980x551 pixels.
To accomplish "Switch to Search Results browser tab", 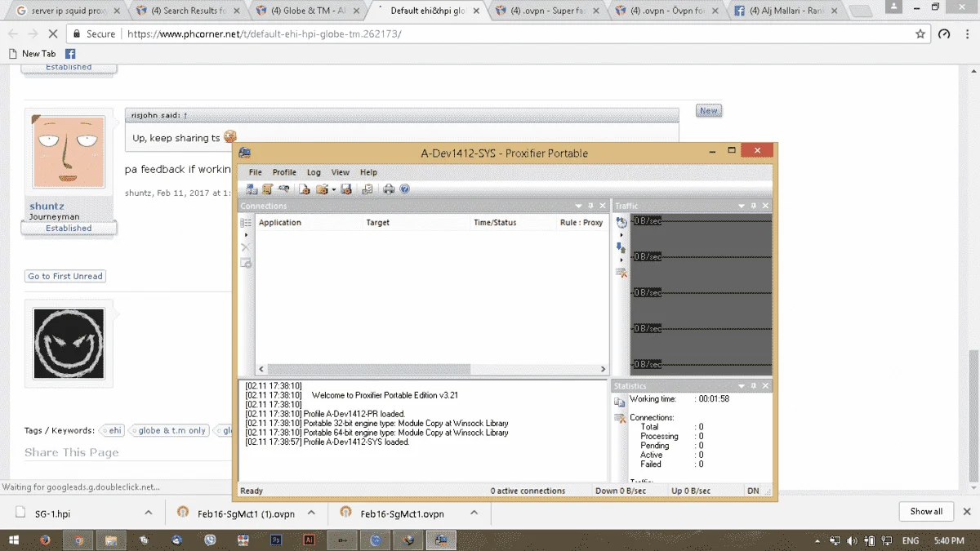I will click(185, 11).
